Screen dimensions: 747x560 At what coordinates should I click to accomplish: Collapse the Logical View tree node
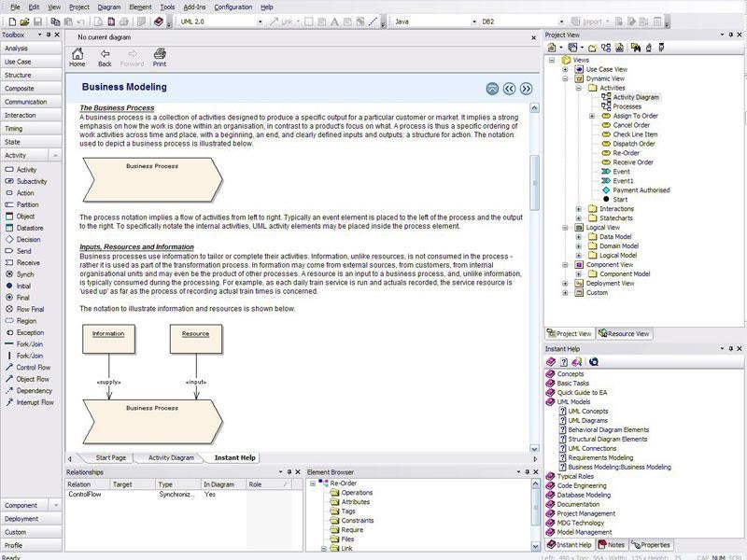[x=566, y=227]
